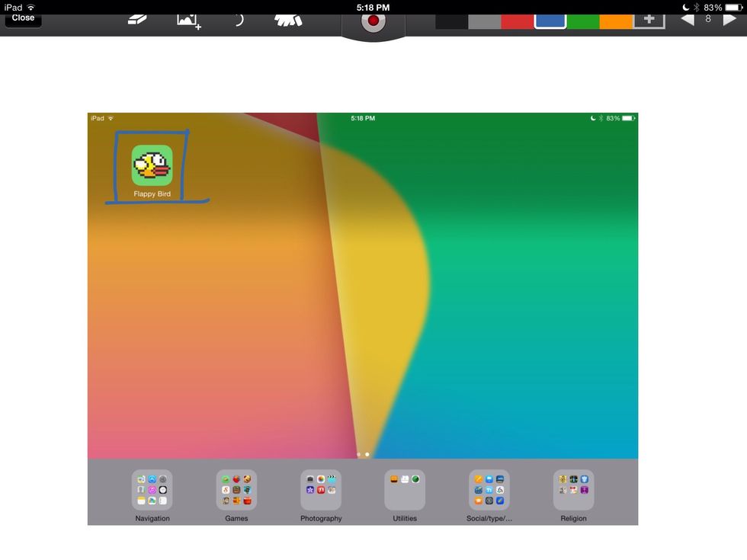Choose the black color swatch
Image resolution: width=747 pixels, height=560 pixels.
tap(451, 21)
